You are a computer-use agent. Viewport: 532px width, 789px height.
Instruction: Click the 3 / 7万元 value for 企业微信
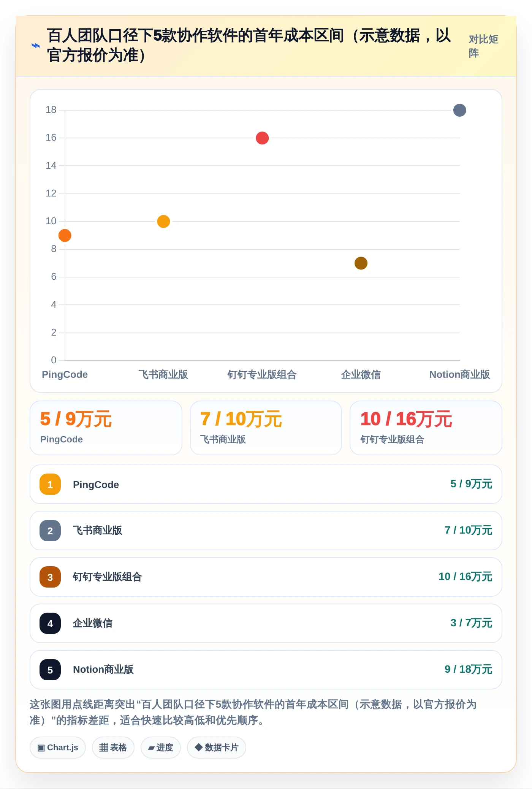[471, 623]
